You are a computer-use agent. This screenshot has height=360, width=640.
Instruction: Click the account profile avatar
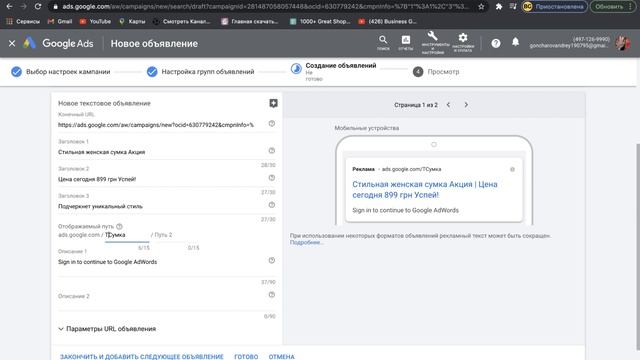623,43
